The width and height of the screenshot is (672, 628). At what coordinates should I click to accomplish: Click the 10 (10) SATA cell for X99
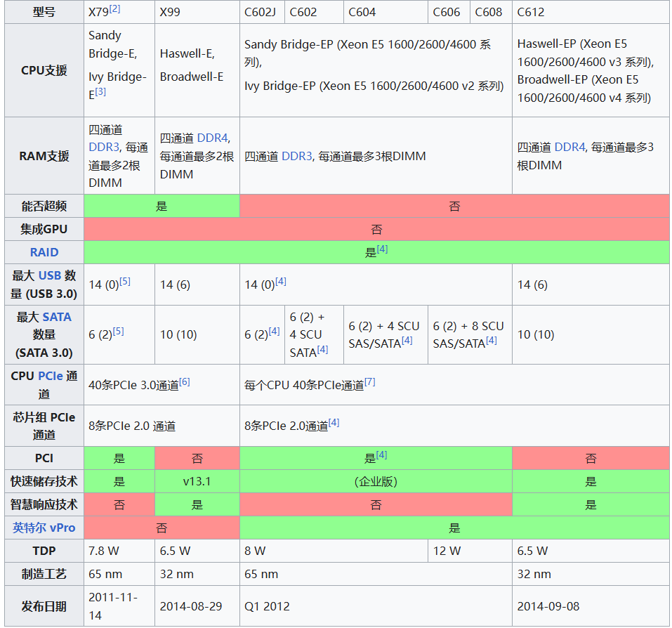coord(197,335)
